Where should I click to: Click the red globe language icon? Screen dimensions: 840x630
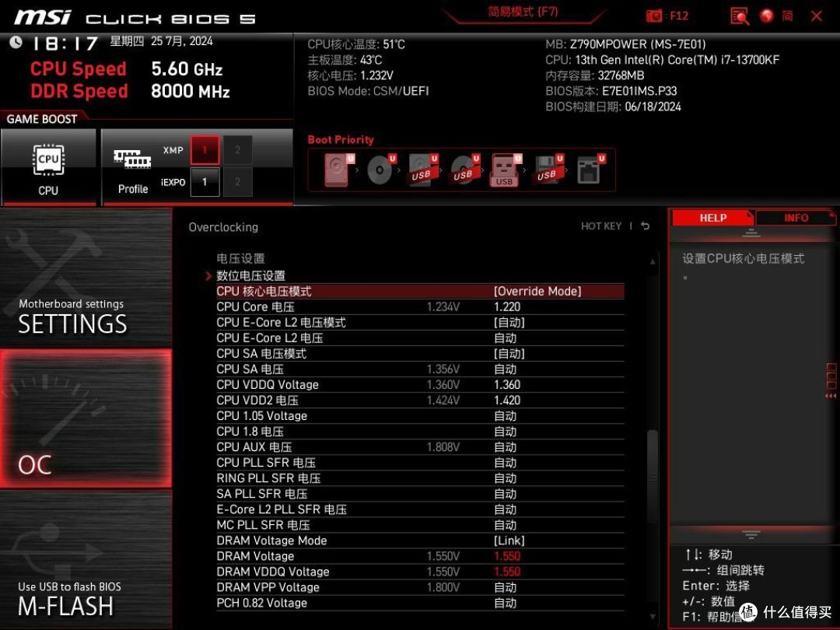coord(767,16)
